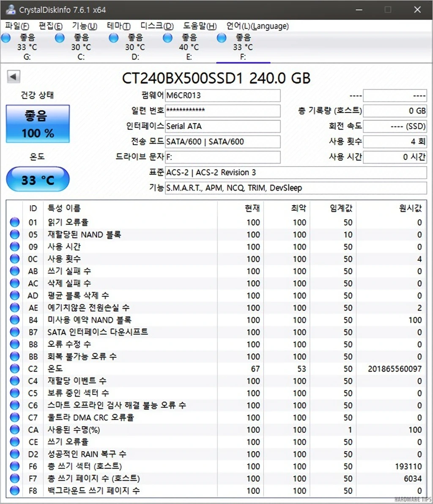Screen dimensions: 433x504
Task: Click the 원시값 column header
Action: point(410,208)
